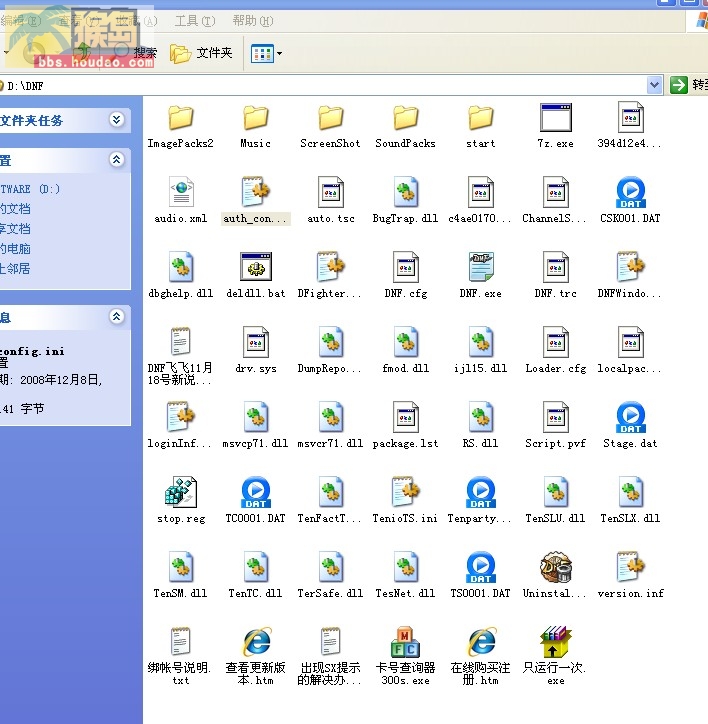Select deldll.bat batch file icon
This screenshot has height=724, width=708.
[x=255, y=267]
